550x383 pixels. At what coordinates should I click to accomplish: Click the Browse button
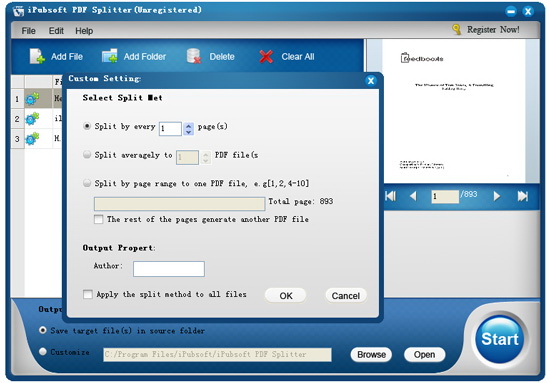[371, 355]
